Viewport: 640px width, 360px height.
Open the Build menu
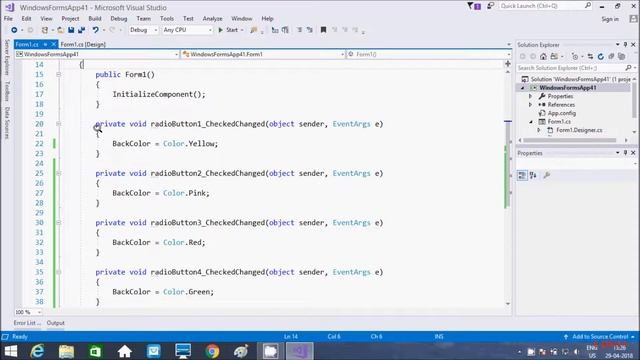[x=95, y=18]
